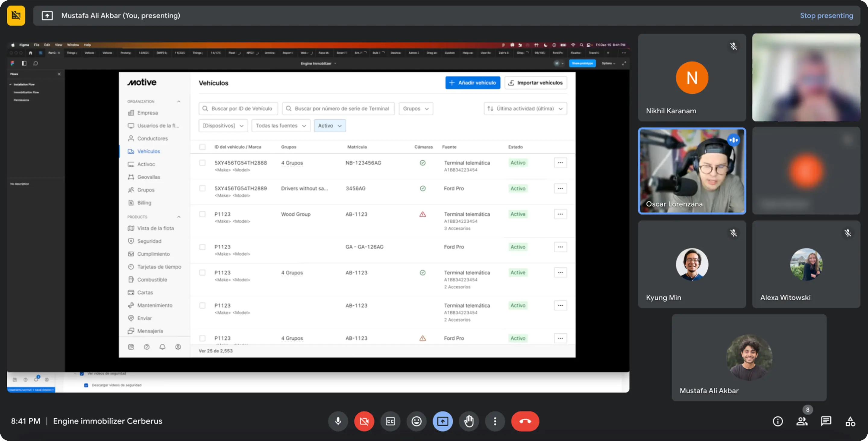The height and width of the screenshot is (441, 868).
Task: Open the chat panel
Action: click(826, 421)
